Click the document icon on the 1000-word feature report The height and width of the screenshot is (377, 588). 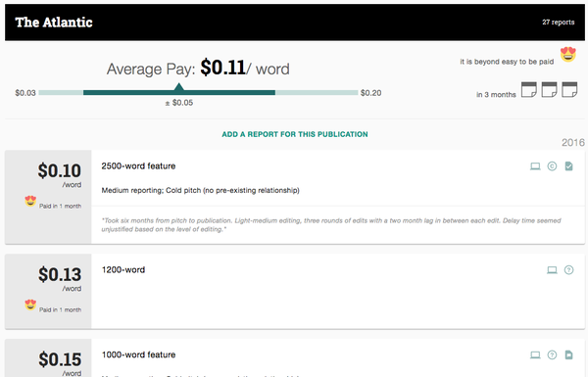point(568,354)
